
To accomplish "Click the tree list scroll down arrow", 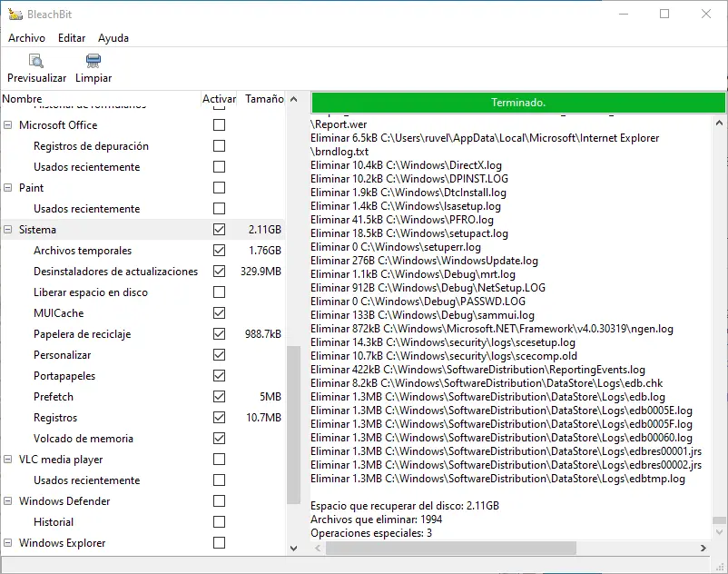I will 293,548.
